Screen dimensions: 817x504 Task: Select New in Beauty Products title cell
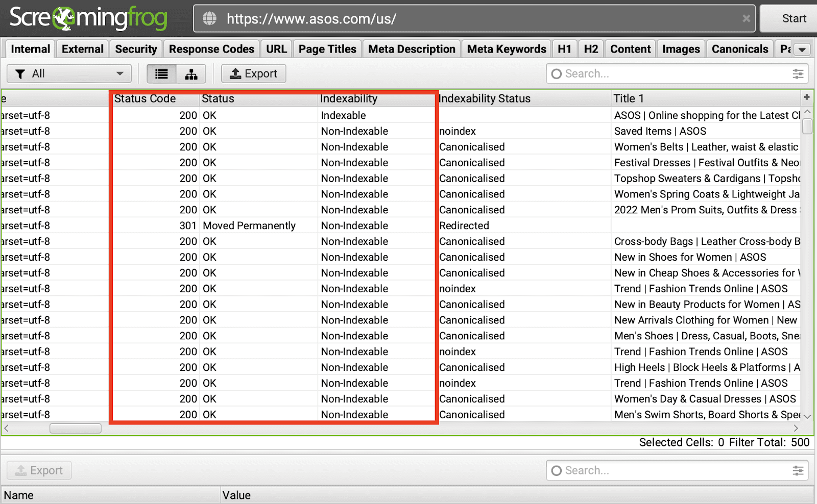coord(707,305)
